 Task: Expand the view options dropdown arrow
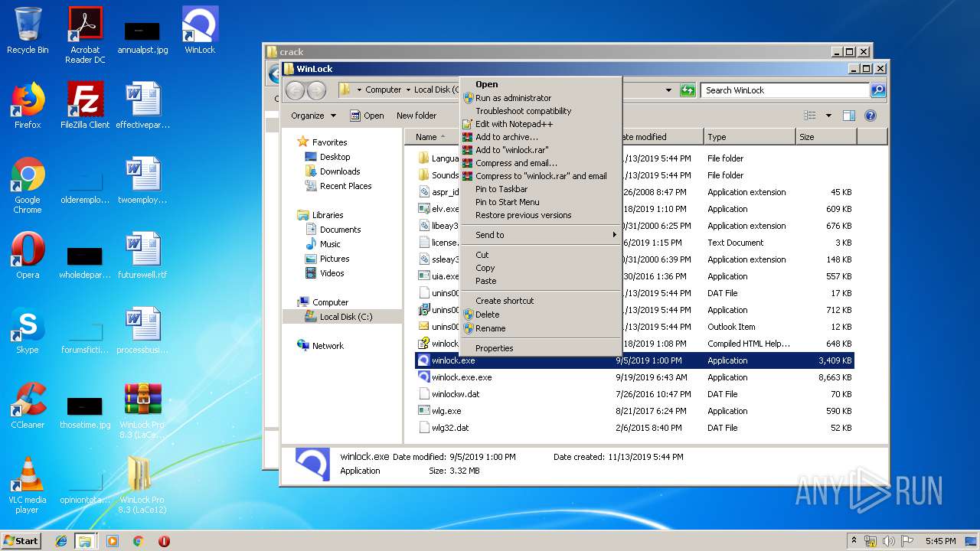point(828,116)
